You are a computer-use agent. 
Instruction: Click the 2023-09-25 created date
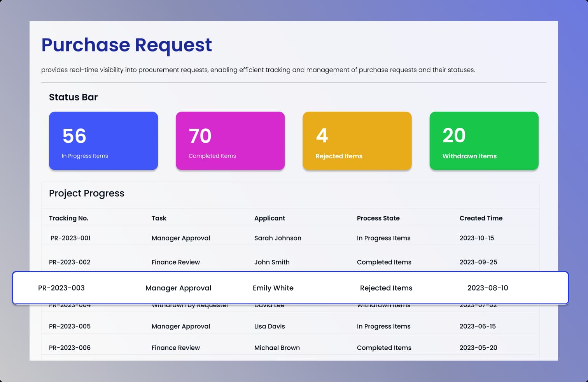478,262
